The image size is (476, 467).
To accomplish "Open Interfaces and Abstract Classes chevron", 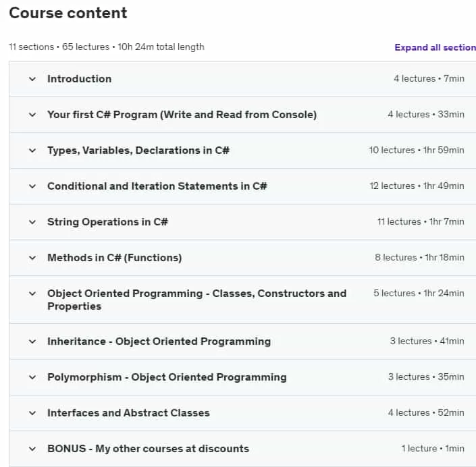I will pyautogui.click(x=32, y=413).
